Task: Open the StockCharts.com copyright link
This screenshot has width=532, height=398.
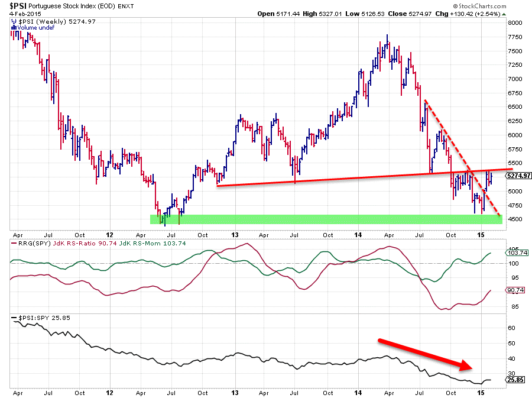Action: pyautogui.click(x=479, y=6)
